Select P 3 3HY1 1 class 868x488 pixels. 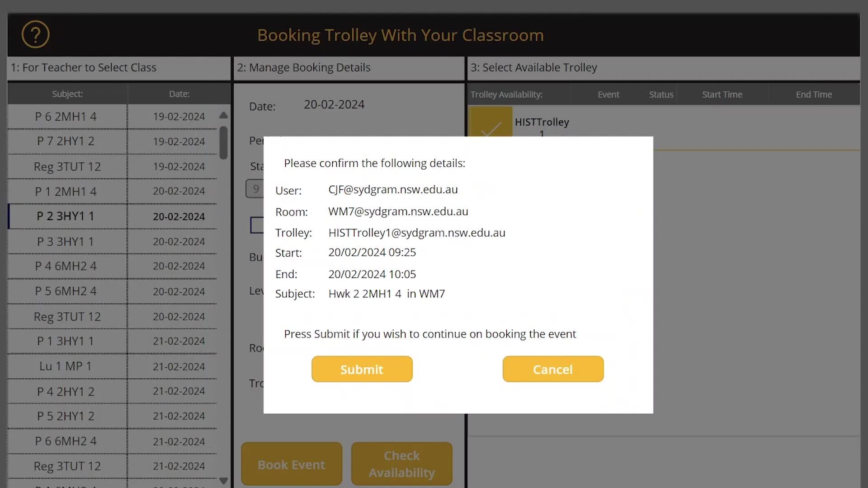pos(66,242)
